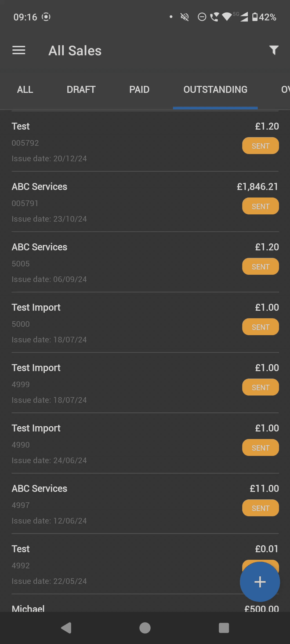Switch to the ALL tab
The height and width of the screenshot is (644, 290).
(25, 89)
